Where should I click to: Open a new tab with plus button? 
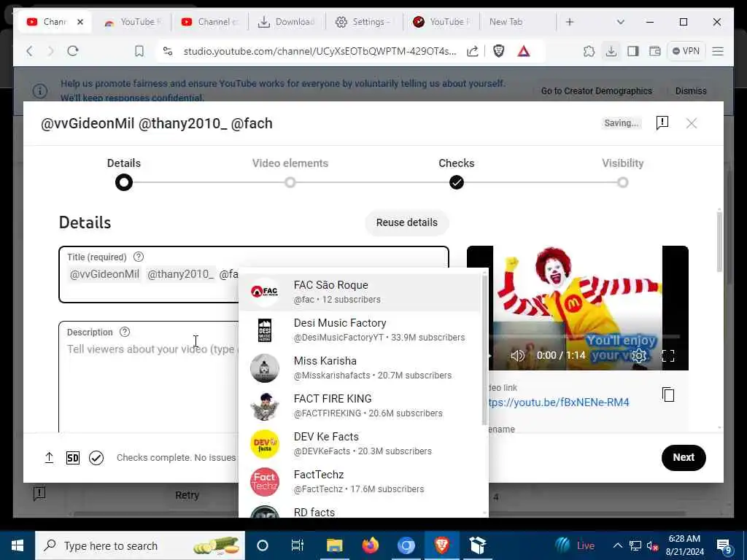(569, 22)
